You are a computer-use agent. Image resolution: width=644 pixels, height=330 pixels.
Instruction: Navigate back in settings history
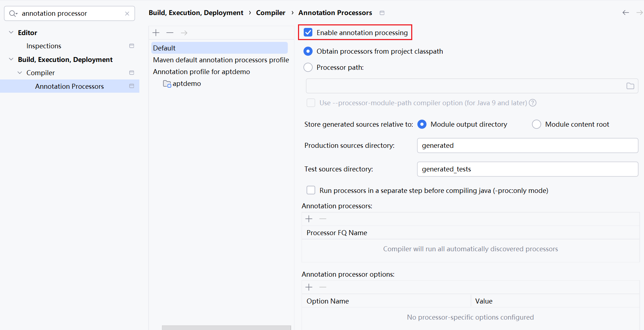pyautogui.click(x=625, y=13)
